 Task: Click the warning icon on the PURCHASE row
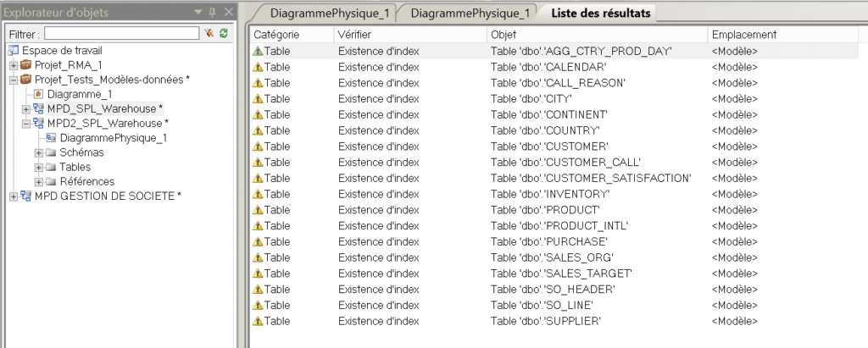(258, 242)
